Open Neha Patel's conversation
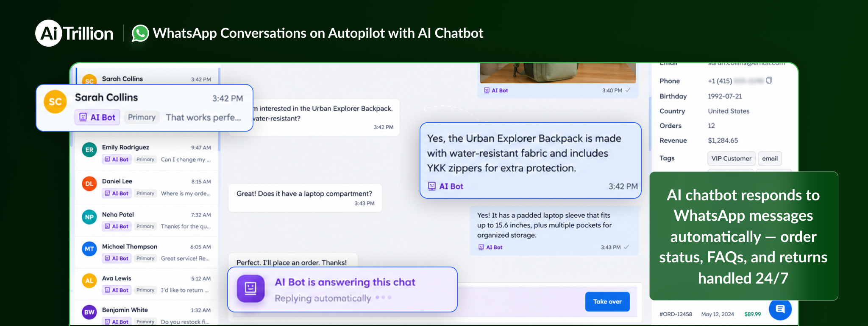 point(147,220)
